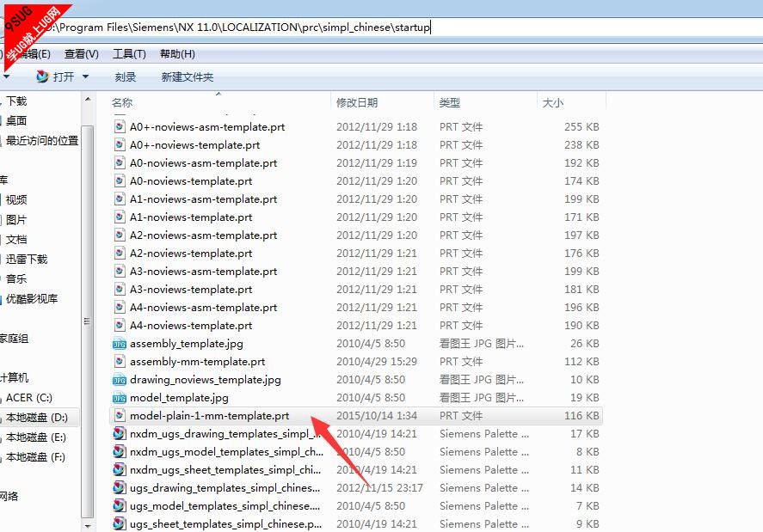Screen dimensions: 763x532
Task: Click the file icon of A1-noviews-template.prt
Action: 120,217
